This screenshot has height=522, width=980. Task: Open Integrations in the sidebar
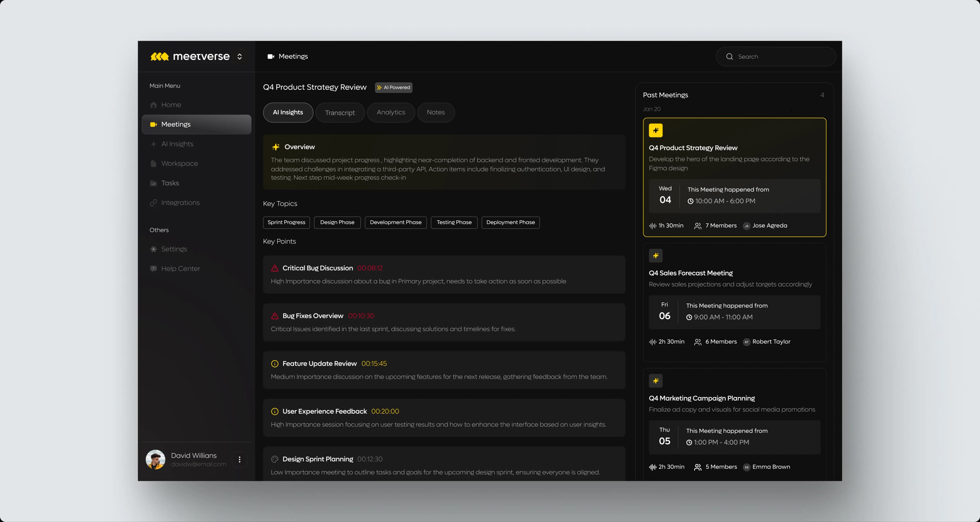(x=180, y=203)
